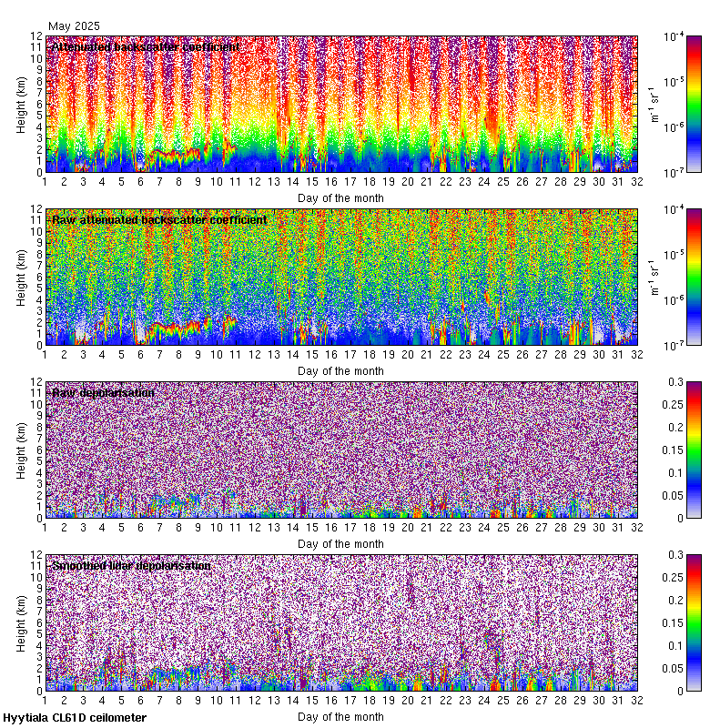Click day 1 tick on the second plot's x-axis
Screen dimensions: 710x728
[45, 355]
